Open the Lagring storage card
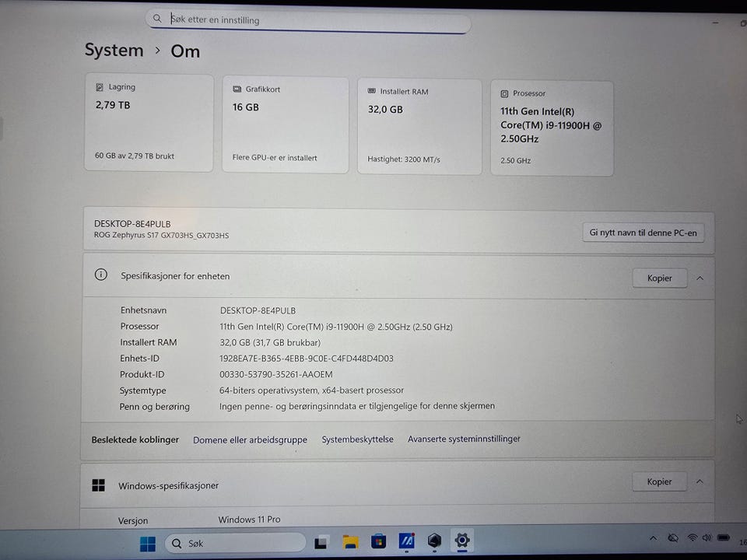 [x=149, y=122]
